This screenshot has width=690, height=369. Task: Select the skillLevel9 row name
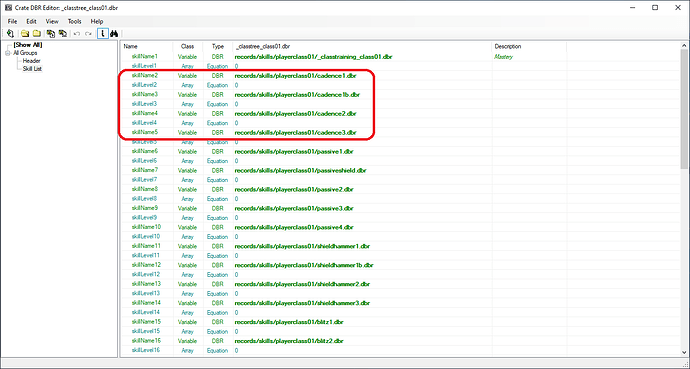click(x=144, y=218)
